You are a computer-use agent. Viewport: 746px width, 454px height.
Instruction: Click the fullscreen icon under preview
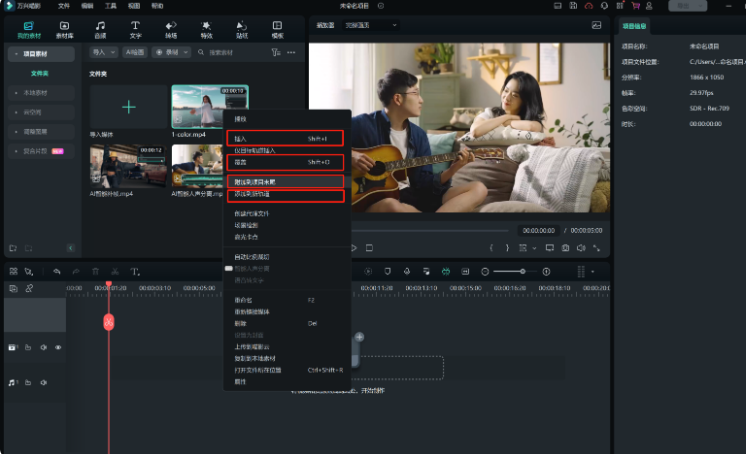(x=597, y=247)
